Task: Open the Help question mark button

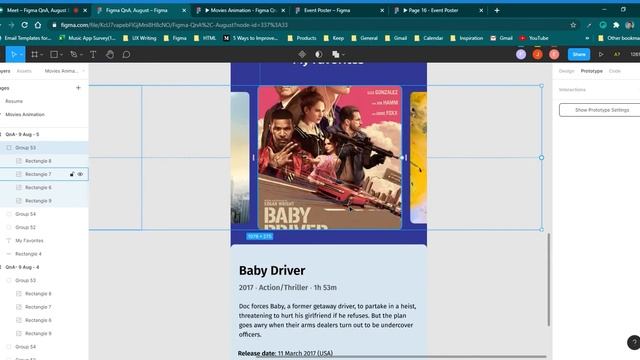Action: (x=633, y=342)
